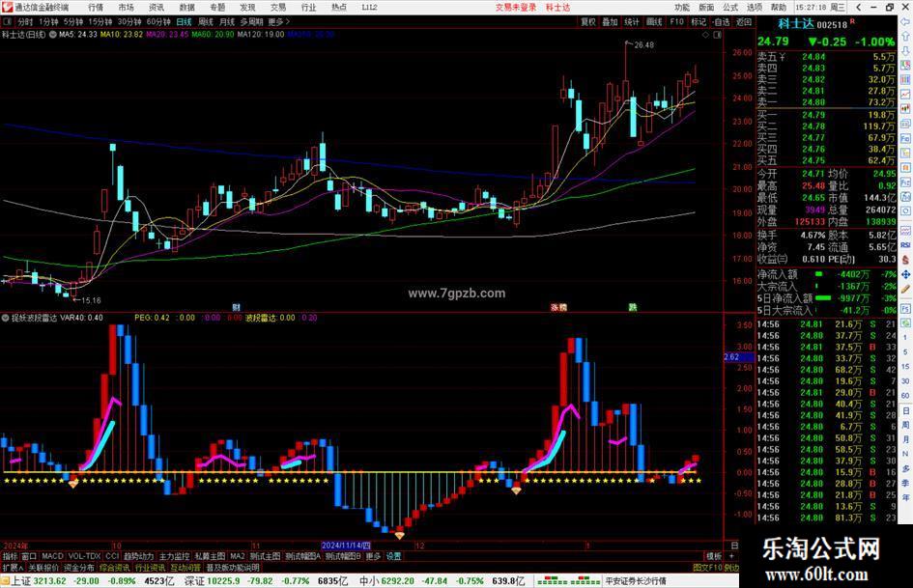Click the 设置 settings button in the bottom bar
This screenshot has width=913, height=588.
click(x=393, y=556)
